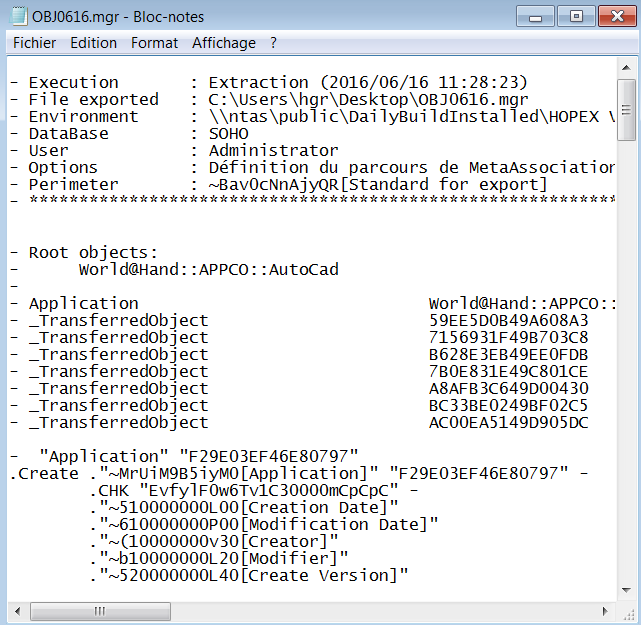Screen dimensions: 641x625
Task: Click the vertical scrollbar up arrow
Action: [626, 67]
